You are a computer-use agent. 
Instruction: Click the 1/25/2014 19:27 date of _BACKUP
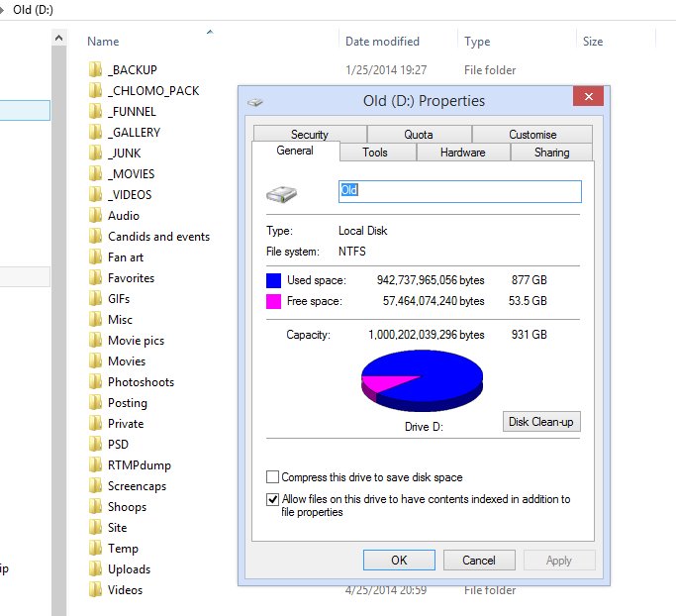point(386,70)
